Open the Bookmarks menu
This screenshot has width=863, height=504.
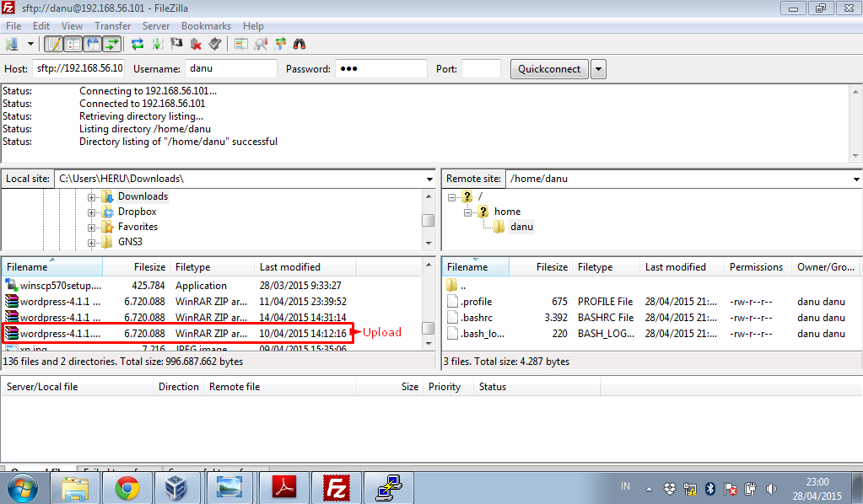206,26
